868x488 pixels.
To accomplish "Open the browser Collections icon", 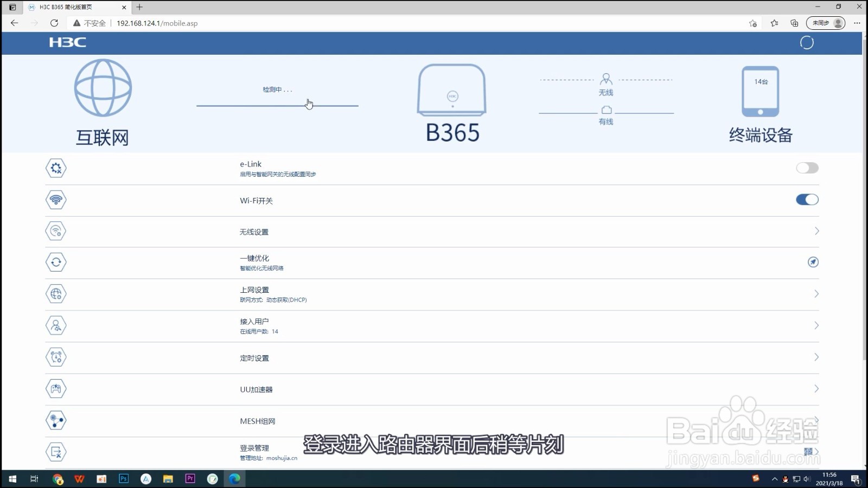I will pyautogui.click(x=794, y=23).
